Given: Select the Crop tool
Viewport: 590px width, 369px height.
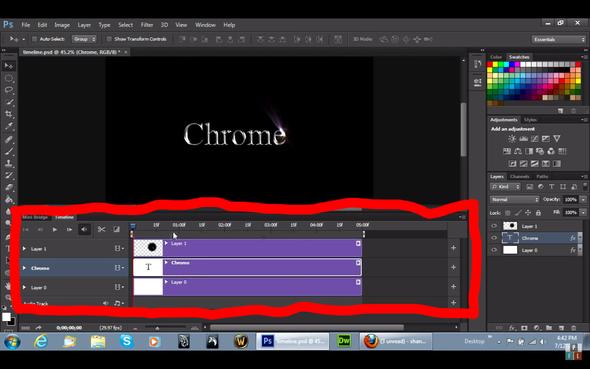Looking at the screenshot, I should (9, 114).
